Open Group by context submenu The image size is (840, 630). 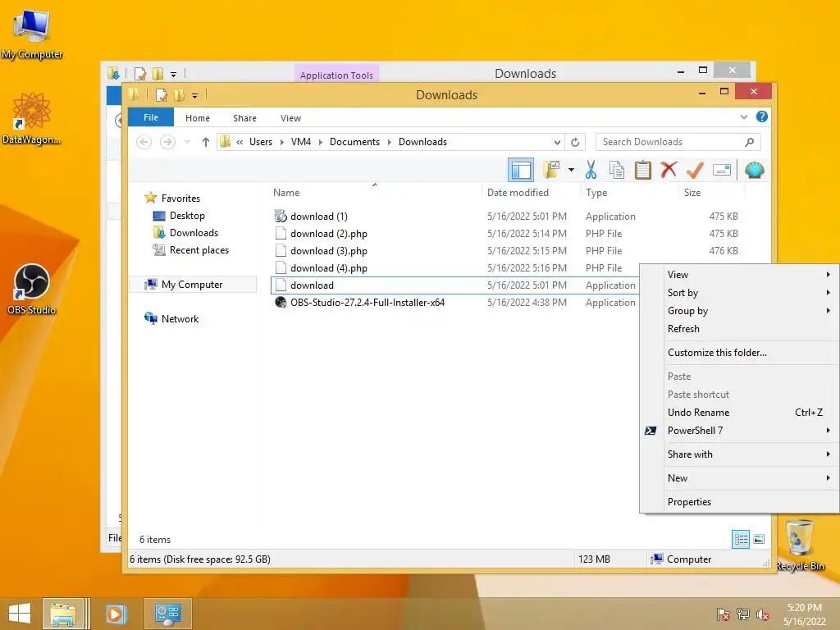tap(740, 311)
